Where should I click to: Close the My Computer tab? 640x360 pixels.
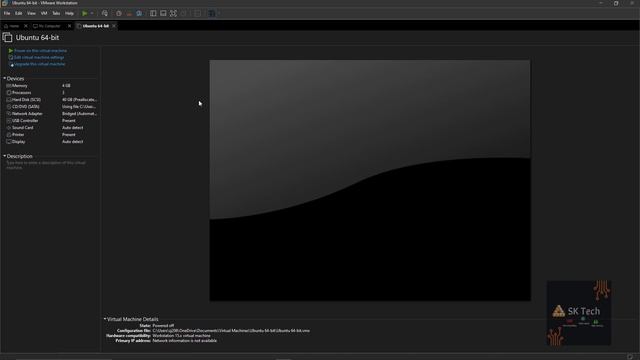pyautogui.click(x=69, y=26)
